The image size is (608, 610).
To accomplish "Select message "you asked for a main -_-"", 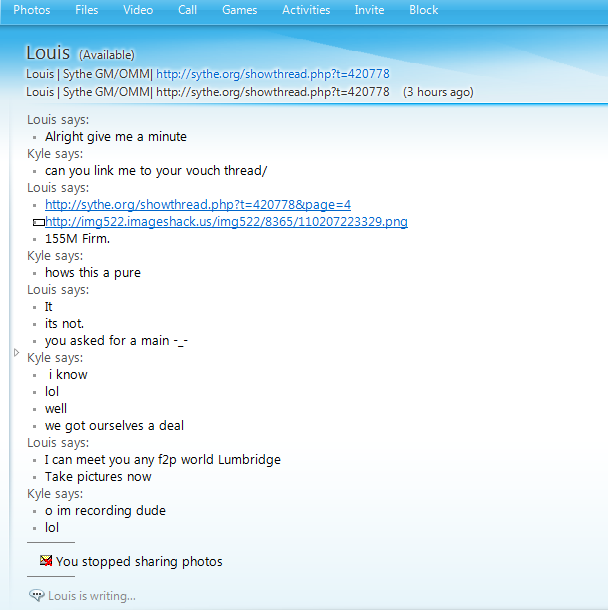I will pyautogui.click(x=116, y=341).
